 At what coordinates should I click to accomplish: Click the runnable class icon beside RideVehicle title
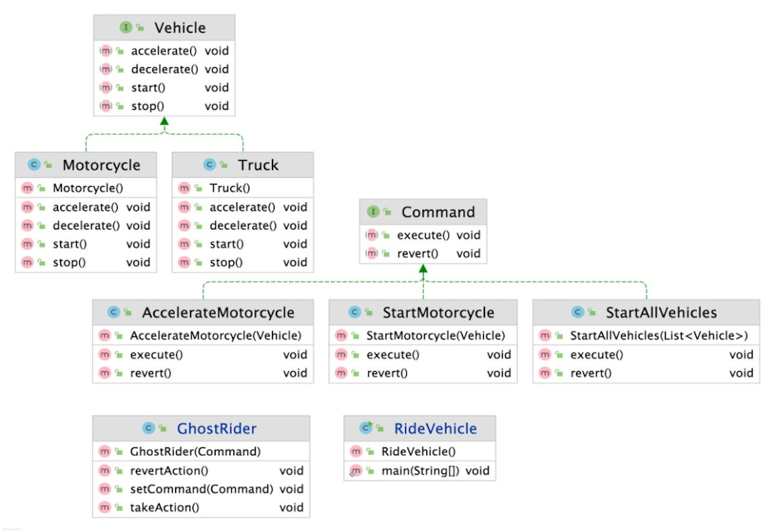click(x=367, y=428)
